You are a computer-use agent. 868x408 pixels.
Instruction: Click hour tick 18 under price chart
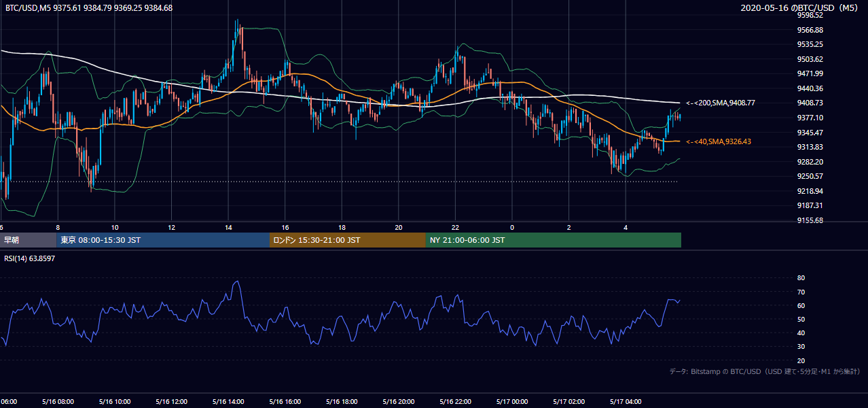pos(342,227)
